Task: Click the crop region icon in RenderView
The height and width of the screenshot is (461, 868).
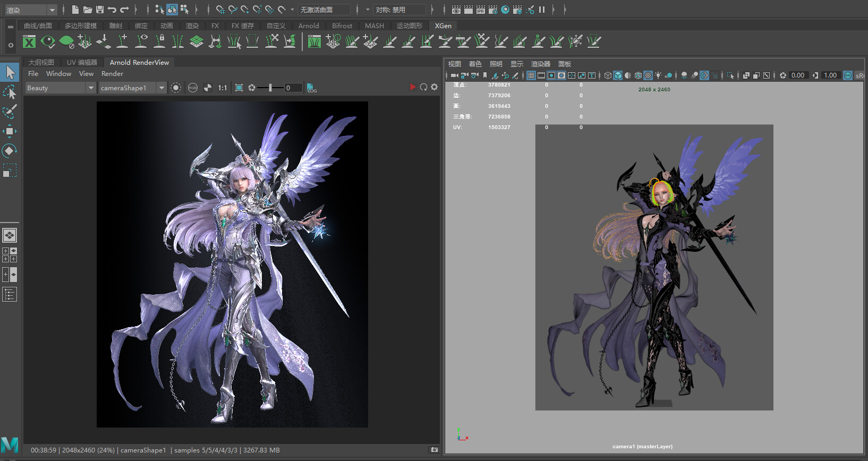Action: pos(239,88)
